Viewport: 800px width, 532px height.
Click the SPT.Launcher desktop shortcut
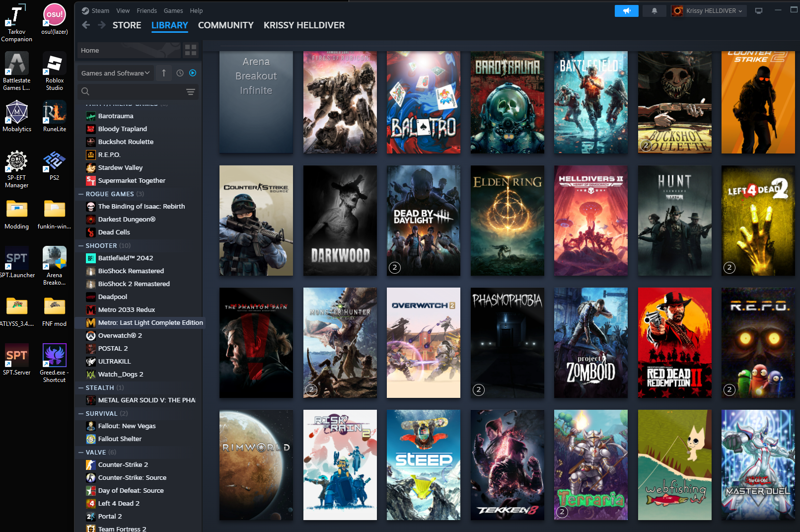click(17, 262)
